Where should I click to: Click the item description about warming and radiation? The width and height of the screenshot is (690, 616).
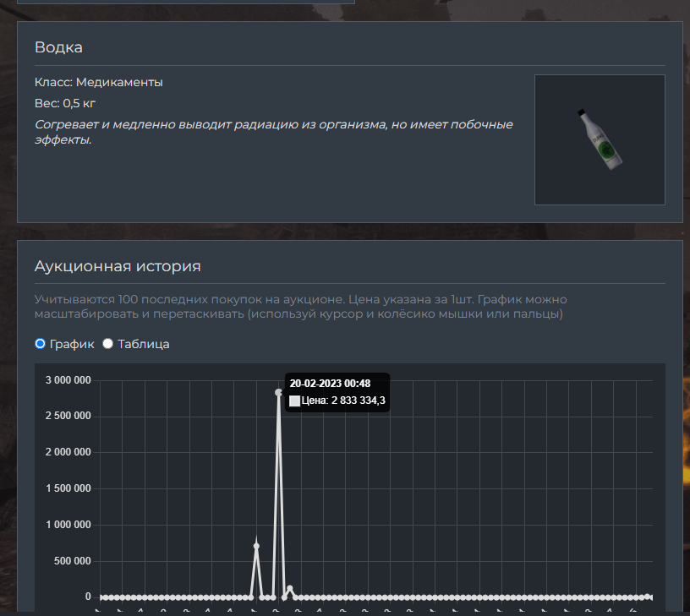coord(274,132)
